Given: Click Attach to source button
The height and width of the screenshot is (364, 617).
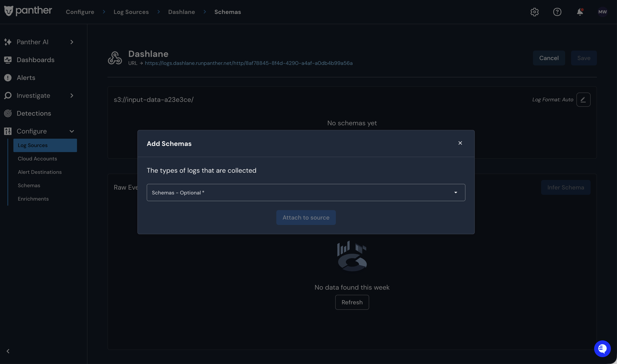Looking at the screenshot, I should click(x=306, y=218).
